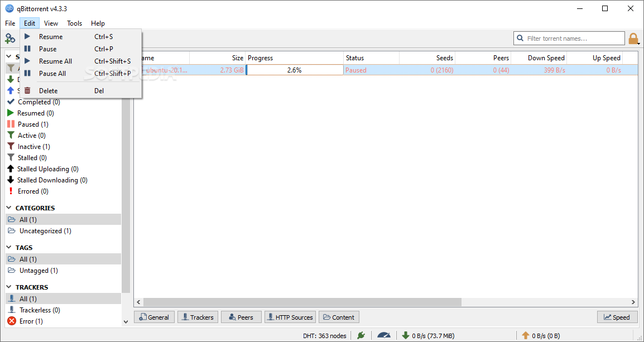Click the green Resumed filter icon
The width and height of the screenshot is (644, 342).
(x=11, y=113)
